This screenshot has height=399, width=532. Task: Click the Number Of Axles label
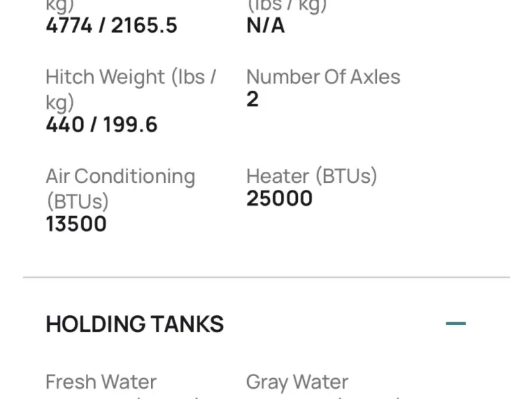point(323,76)
